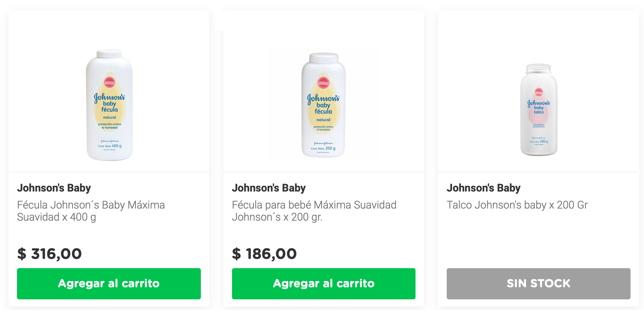Click the white cap of the 400 g bottle
Screen dimensions: 644x310
click(x=109, y=54)
